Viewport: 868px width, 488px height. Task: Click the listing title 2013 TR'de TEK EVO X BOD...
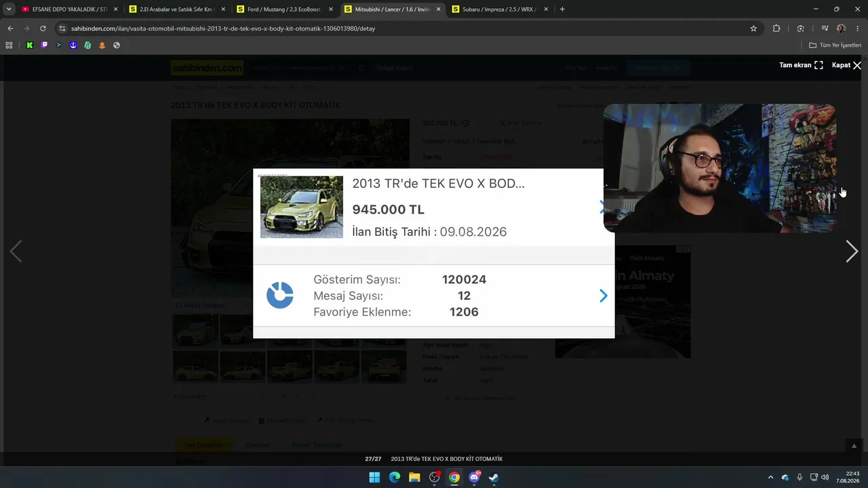click(x=438, y=183)
